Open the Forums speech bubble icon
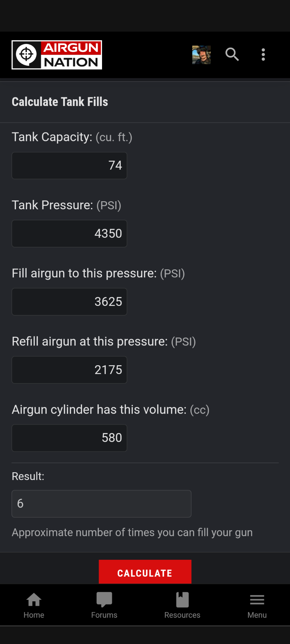This screenshot has height=644, width=290. pos(104,600)
